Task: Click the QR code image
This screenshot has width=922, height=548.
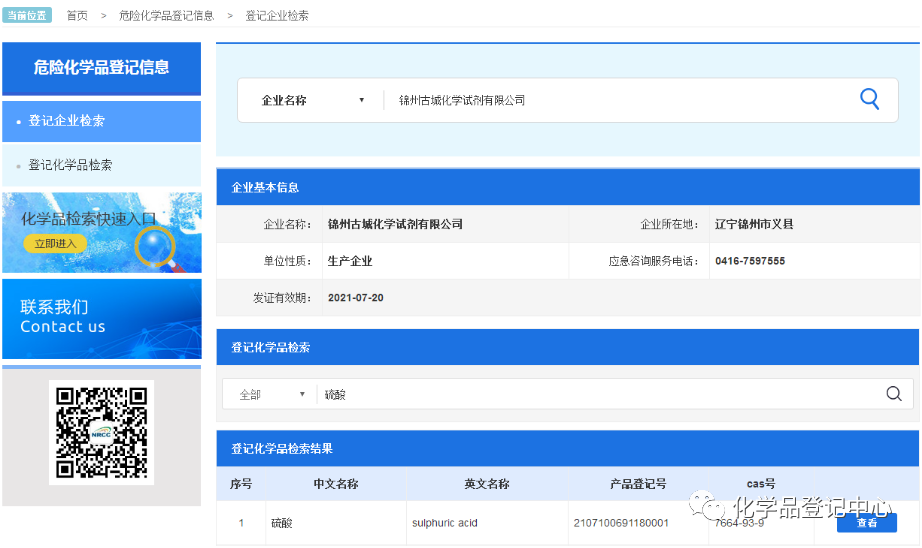Action: pos(101,432)
